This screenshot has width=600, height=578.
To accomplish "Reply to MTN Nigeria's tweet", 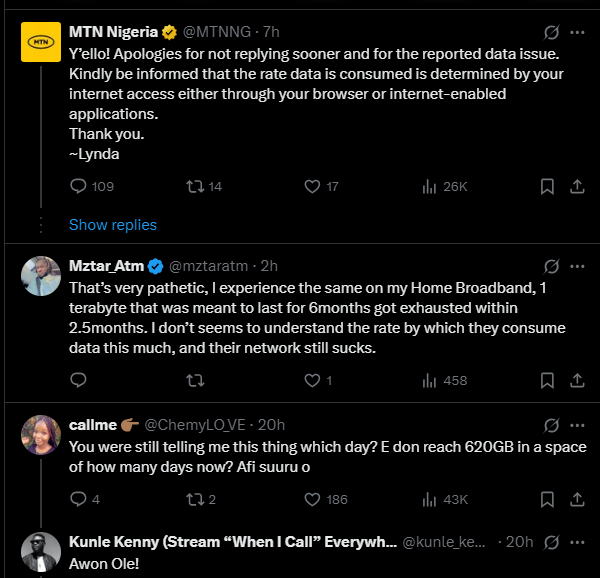I will tap(78, 186).
